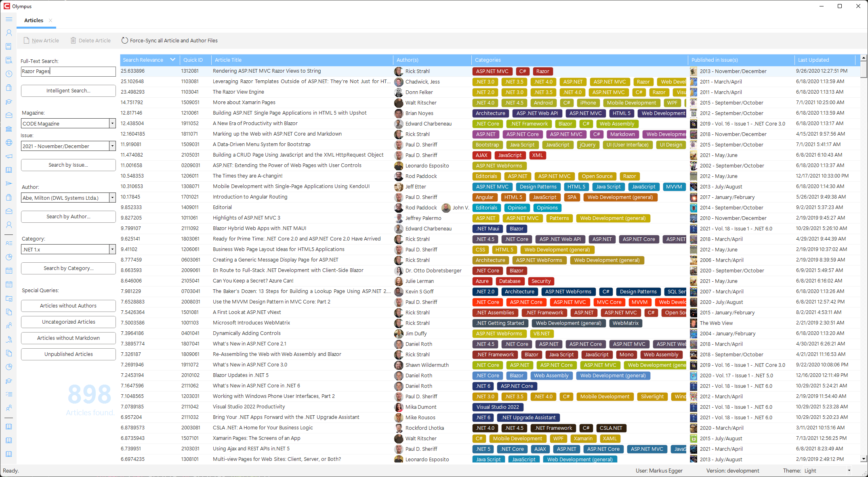
Task: Select article 'Can You Keep a Secret? Azure Can!'
Action: (x=253, y=281)
